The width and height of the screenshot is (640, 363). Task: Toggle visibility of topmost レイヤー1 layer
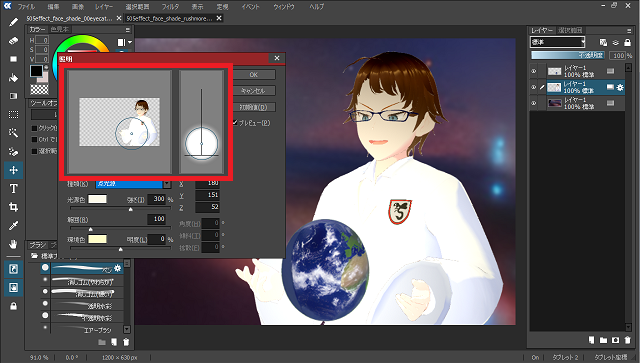(x=533, y=71)
